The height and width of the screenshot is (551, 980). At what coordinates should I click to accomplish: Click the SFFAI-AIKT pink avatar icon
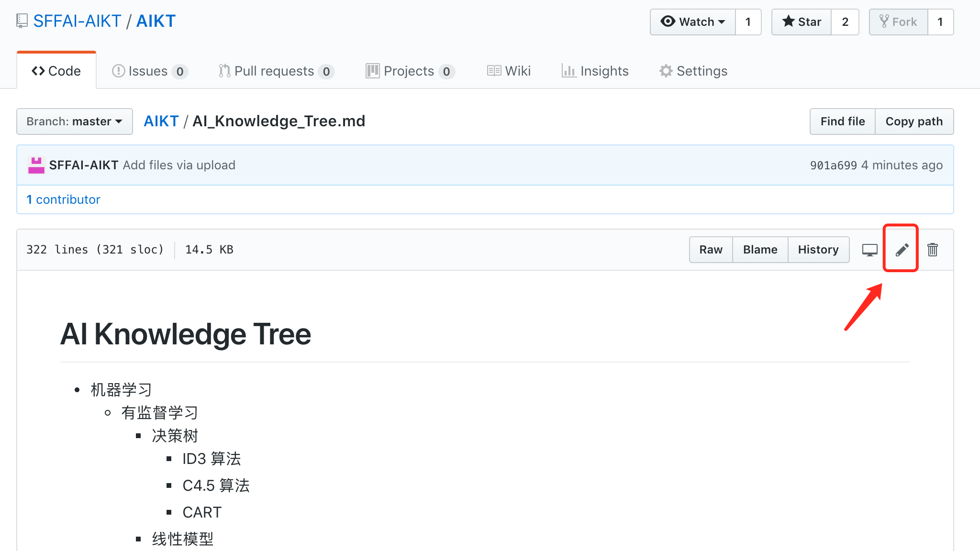click(x=36, y=165)
